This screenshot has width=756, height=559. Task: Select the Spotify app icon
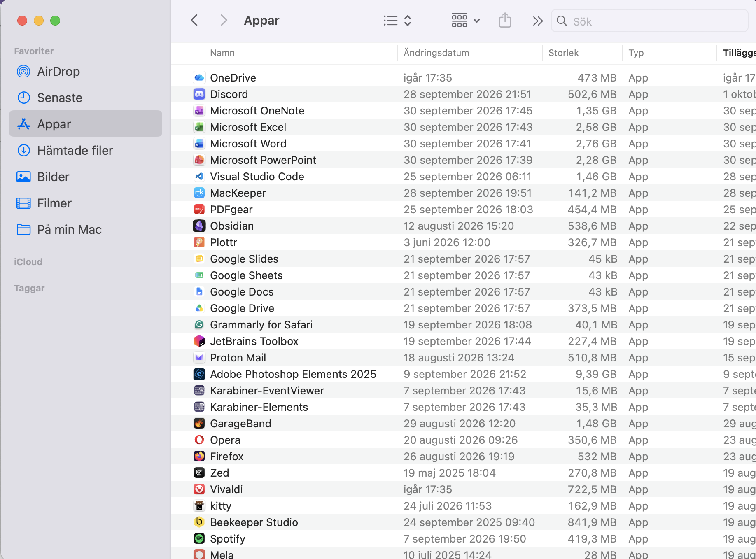point(199,538)
